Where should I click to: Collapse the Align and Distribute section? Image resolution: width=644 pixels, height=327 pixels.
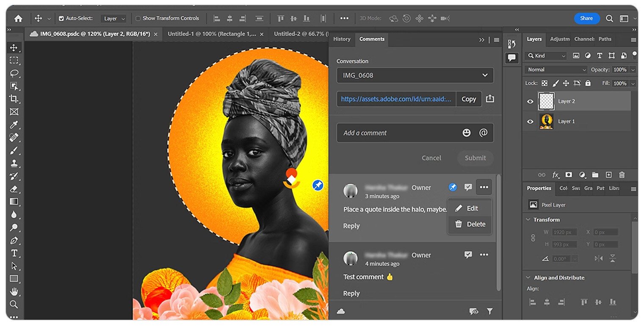(528, 278)
